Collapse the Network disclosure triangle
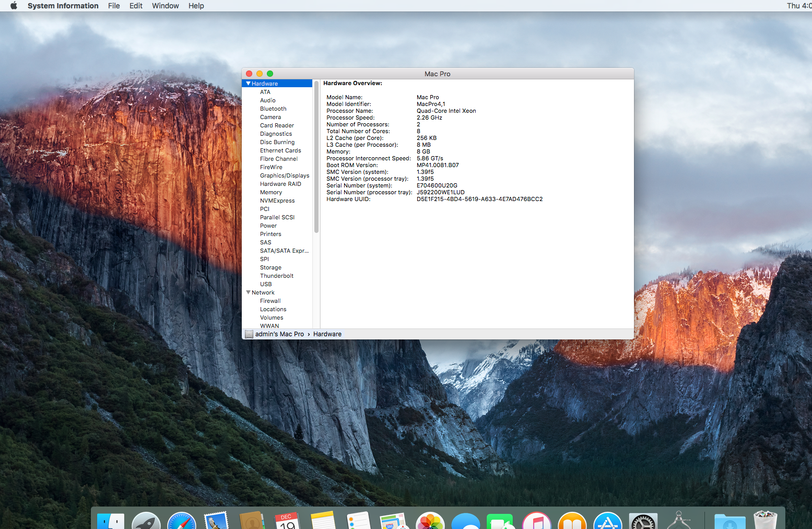812x529 pixels. [249, 292]
